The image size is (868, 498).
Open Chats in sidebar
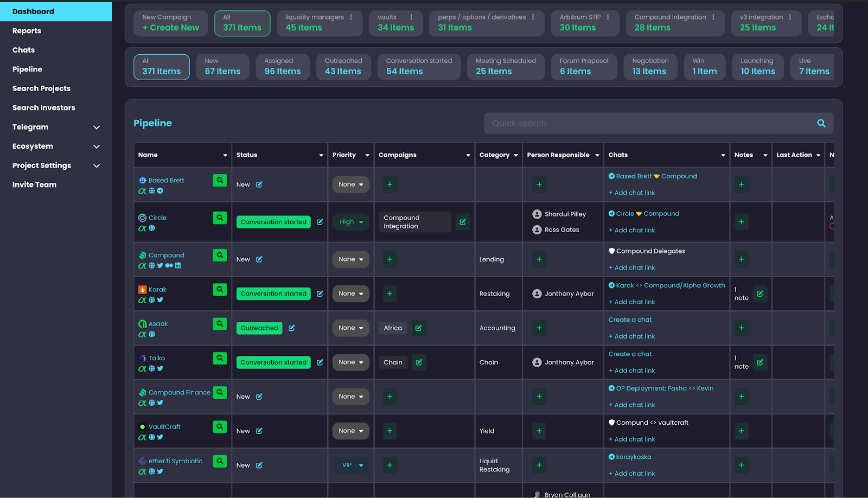click(24, 50)
